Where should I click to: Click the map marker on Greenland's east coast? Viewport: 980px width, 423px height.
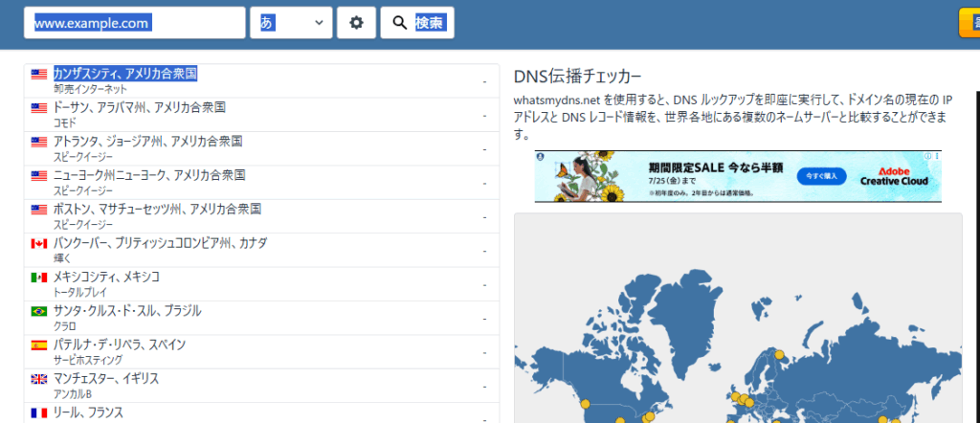point(778,353)
